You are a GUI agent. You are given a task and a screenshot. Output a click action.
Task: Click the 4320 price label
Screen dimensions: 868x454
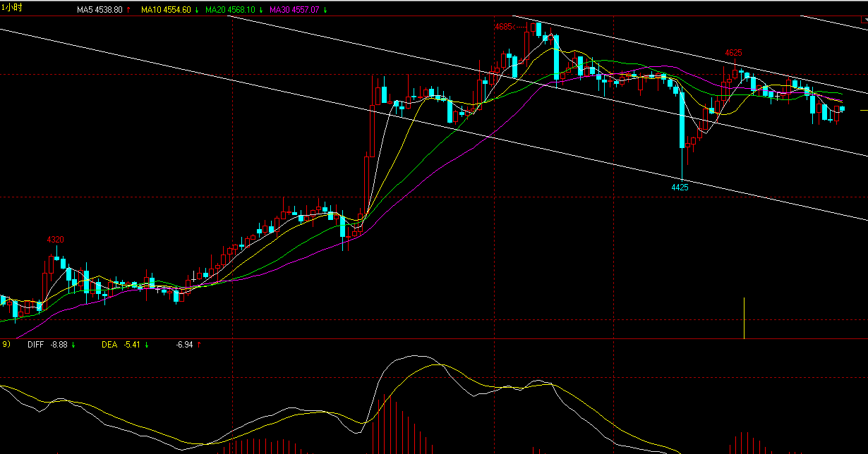55,240
